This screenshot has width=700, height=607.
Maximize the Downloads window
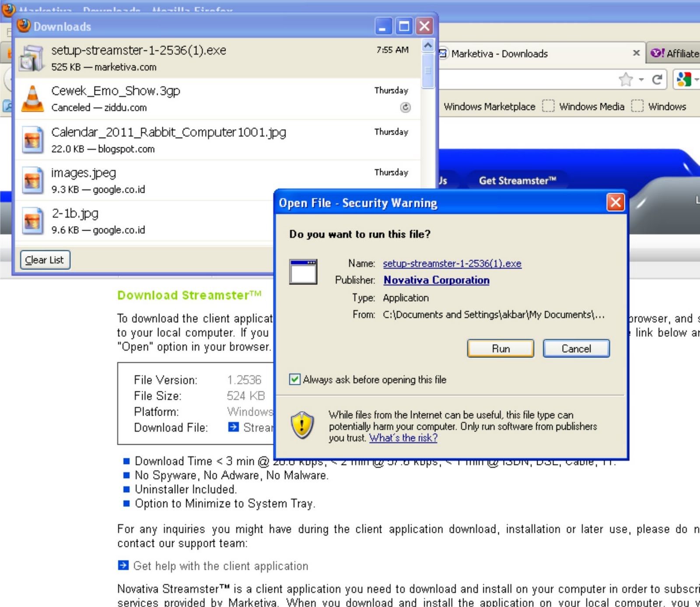point(404,26)
